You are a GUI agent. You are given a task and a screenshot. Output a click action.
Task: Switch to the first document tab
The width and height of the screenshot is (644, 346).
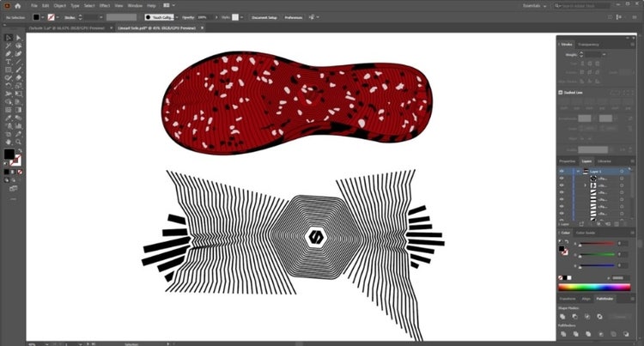66,28
